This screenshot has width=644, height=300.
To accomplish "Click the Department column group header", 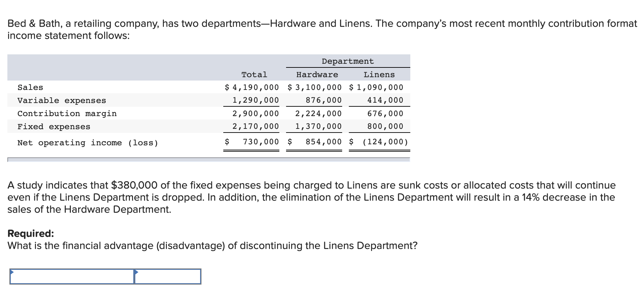I will [x=348, y=61].
